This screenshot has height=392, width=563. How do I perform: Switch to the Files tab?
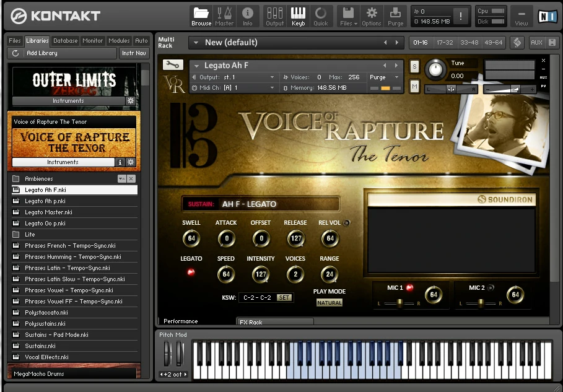[15, 41]
